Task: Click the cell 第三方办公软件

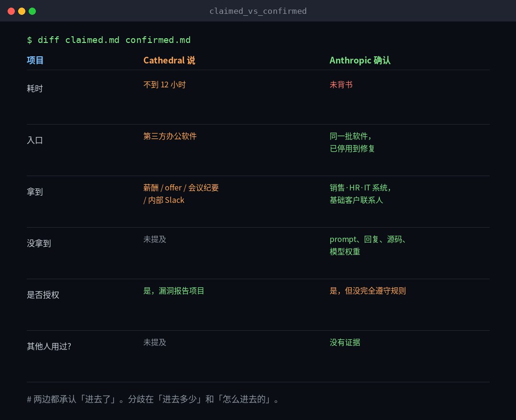Action: [x=170, y=136]
